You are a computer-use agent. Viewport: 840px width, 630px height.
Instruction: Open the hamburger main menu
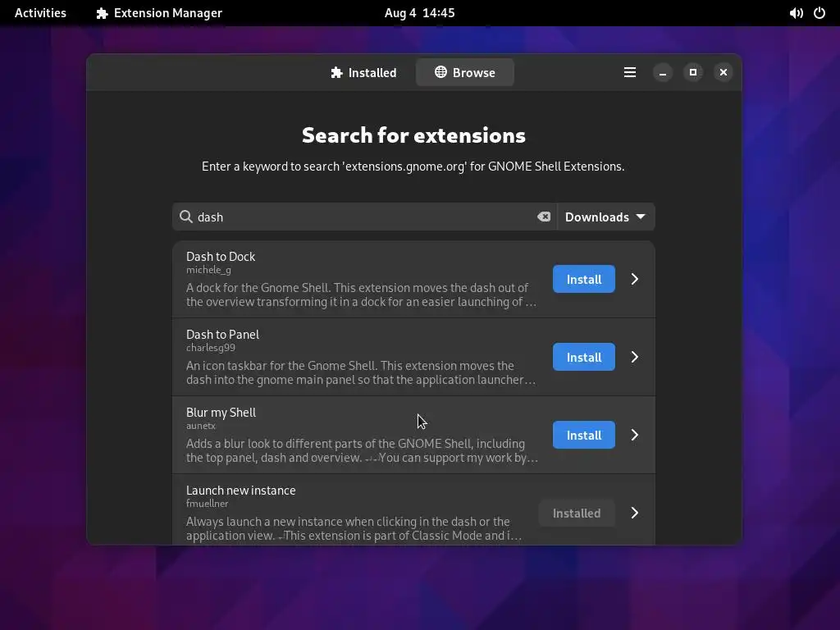point(630,72)
